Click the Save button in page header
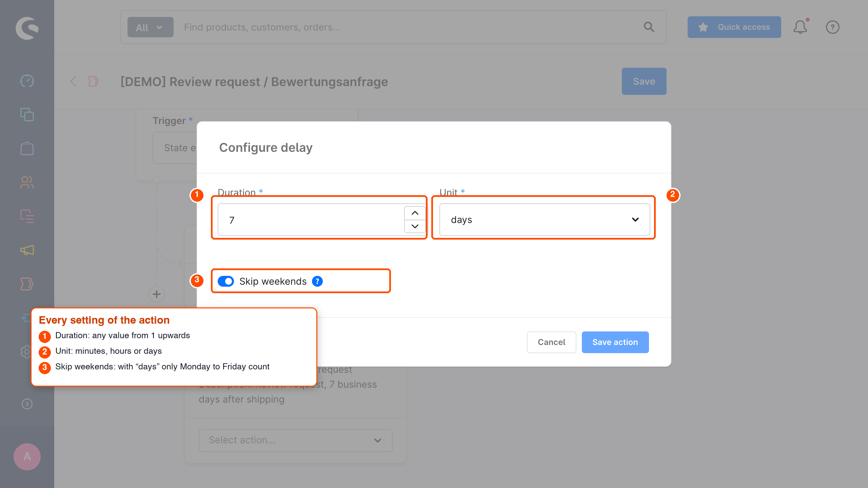The height and width of the screenshot is (488, 868). click(644, 81)
